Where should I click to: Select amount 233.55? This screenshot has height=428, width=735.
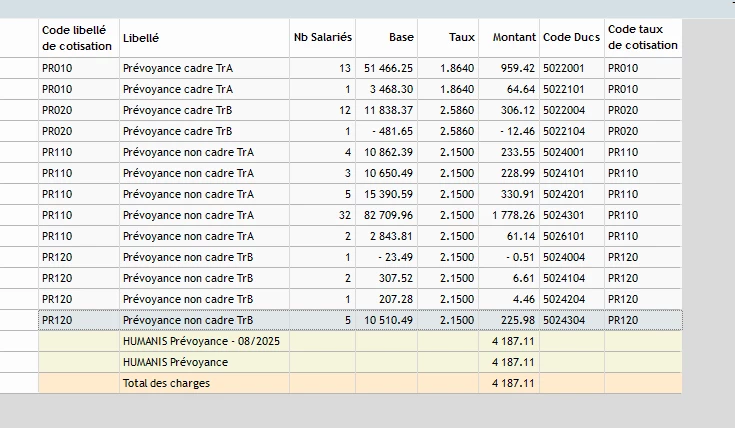click(517, 152)
